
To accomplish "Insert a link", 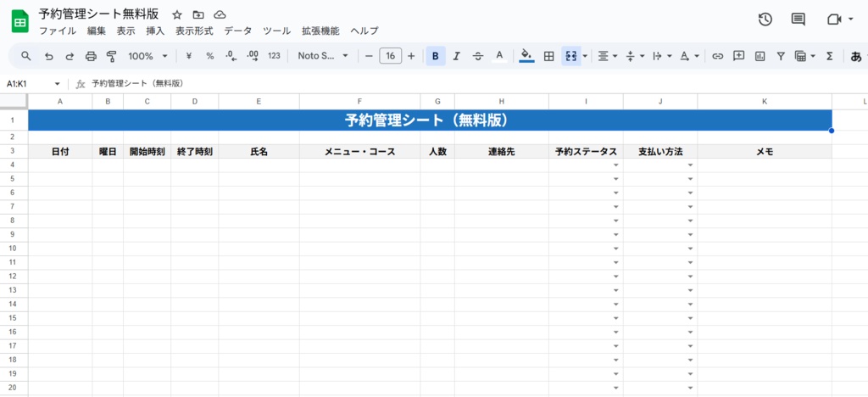I will [717, 56].
